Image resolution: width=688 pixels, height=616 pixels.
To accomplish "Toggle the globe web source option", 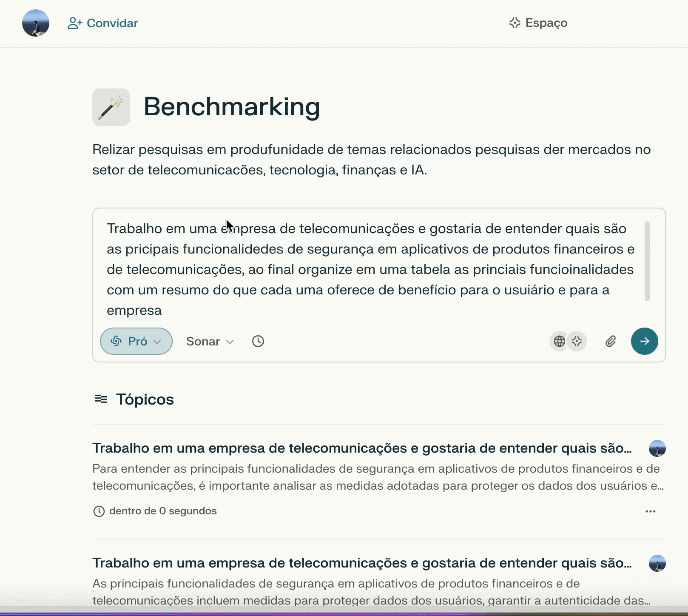I will (x=559, y=341).
